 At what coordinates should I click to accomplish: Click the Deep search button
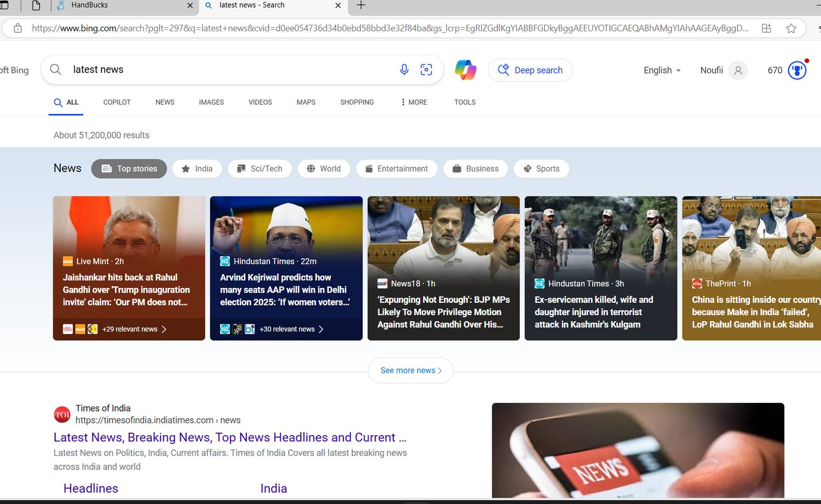tap(530, 70)
